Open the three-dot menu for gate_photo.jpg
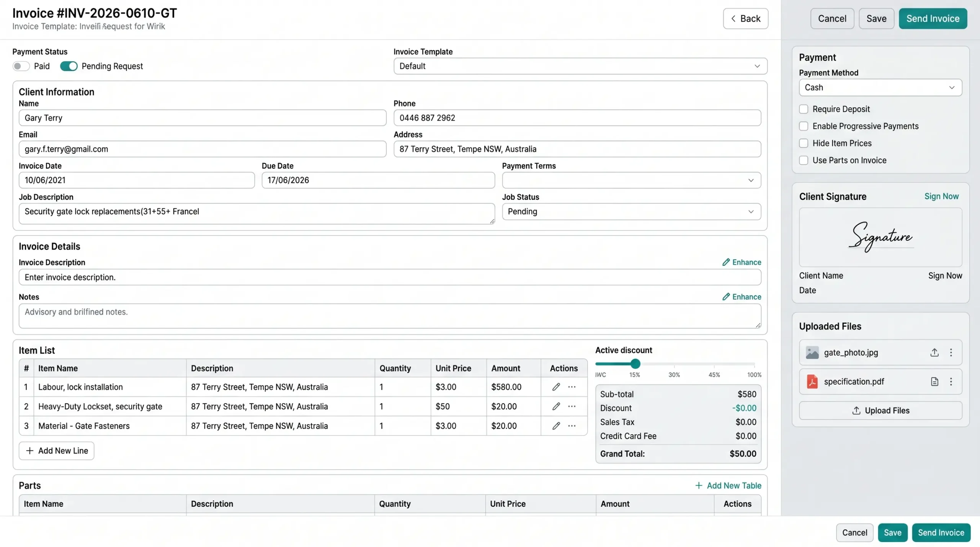The width and height of the screenshot is (980, 547). [x=951, y=353]
